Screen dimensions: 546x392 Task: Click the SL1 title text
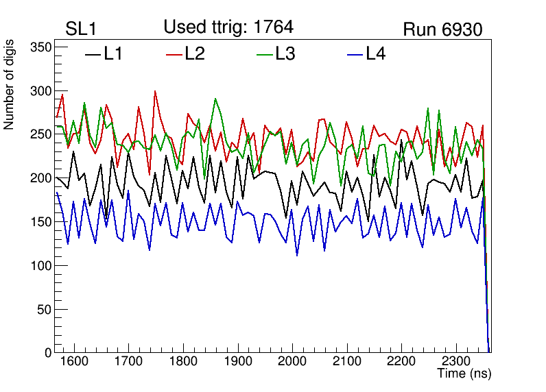click(x=82, y=29)
